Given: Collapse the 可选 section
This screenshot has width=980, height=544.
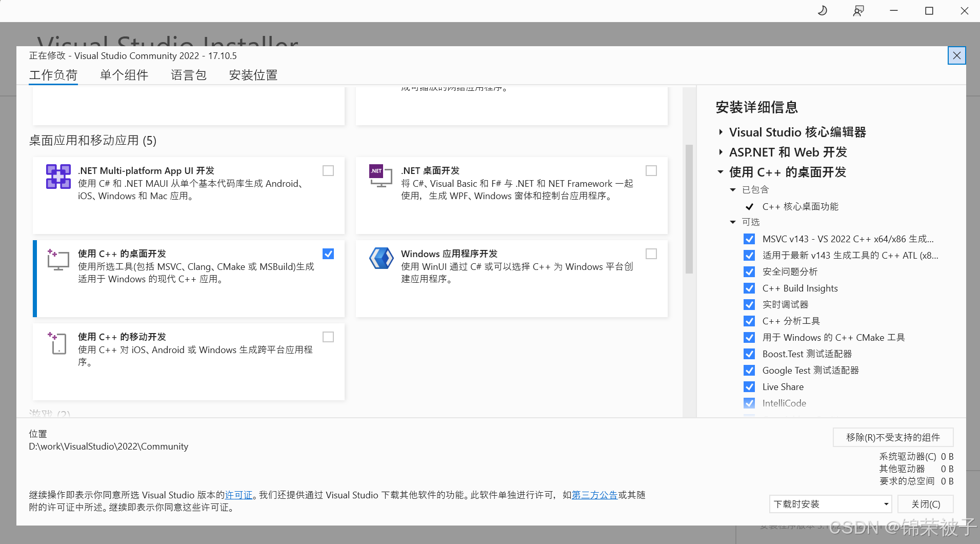Looking at the screenshot, I should tap(733, 222).
